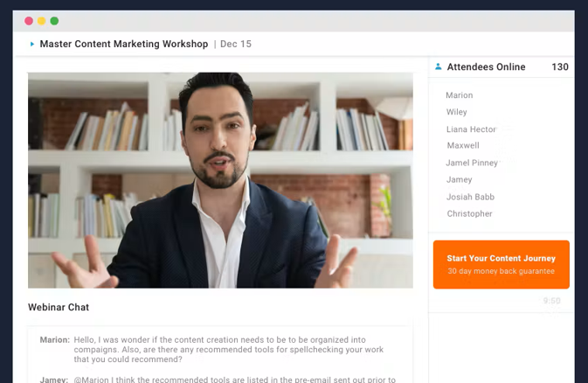Viewport: 588px width, 383px height.
Task: Click Start Your Content Journey button
Action: [x=501, y=265]
